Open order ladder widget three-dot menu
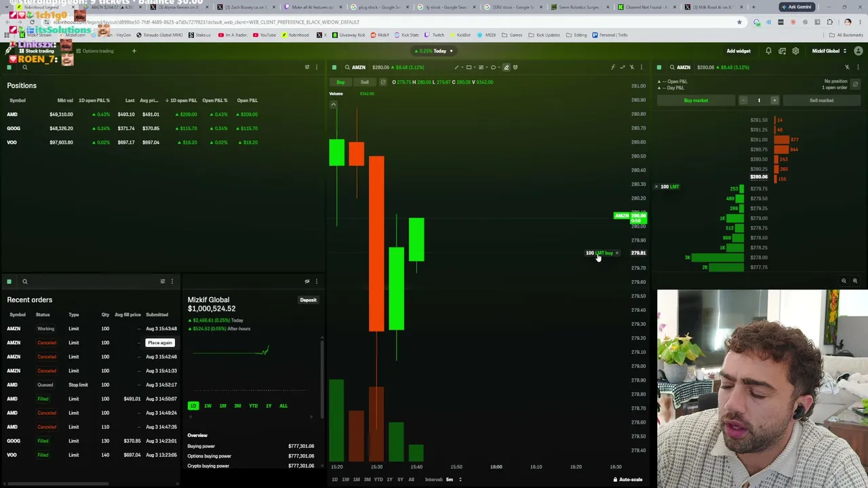Viewport: 868px width, 488px height. pyautogui.click(x=858, y=67)
